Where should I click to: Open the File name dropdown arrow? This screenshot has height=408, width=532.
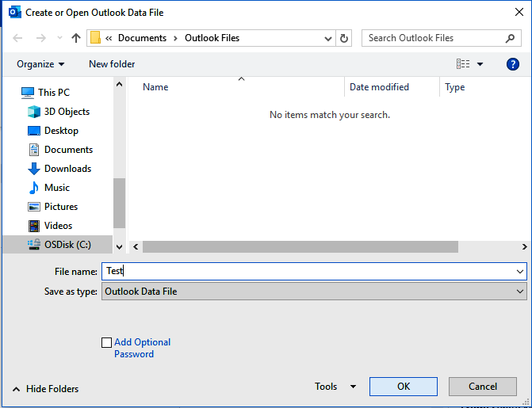pos(520,271)
